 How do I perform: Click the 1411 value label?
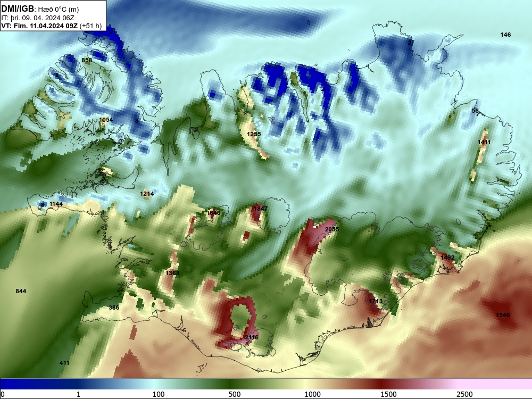484,142
